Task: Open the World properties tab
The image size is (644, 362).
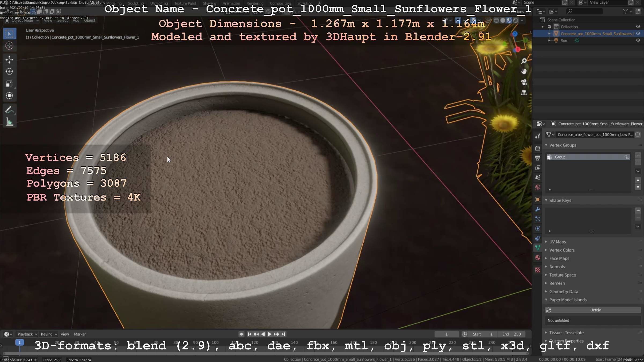Action: tap(537, 187)
